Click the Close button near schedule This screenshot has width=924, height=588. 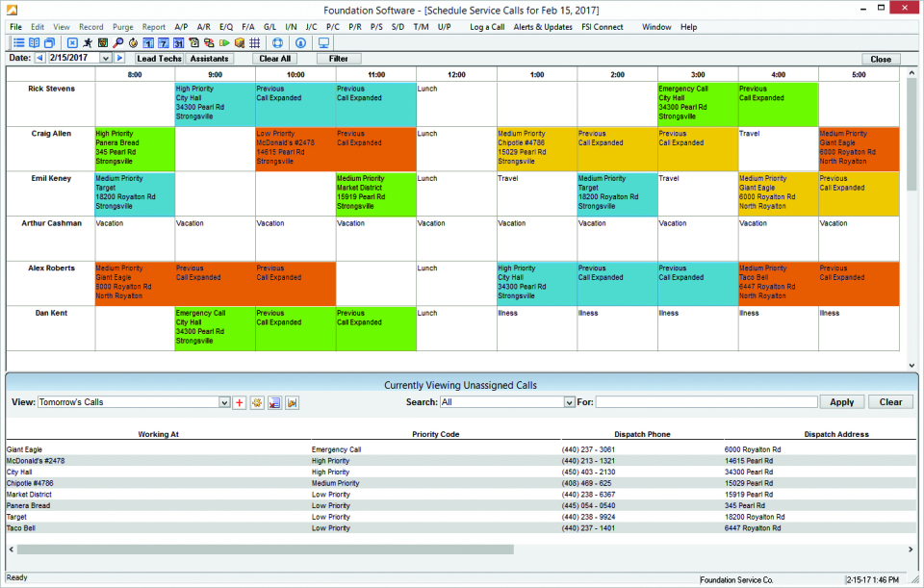click(x=881, y=59)
